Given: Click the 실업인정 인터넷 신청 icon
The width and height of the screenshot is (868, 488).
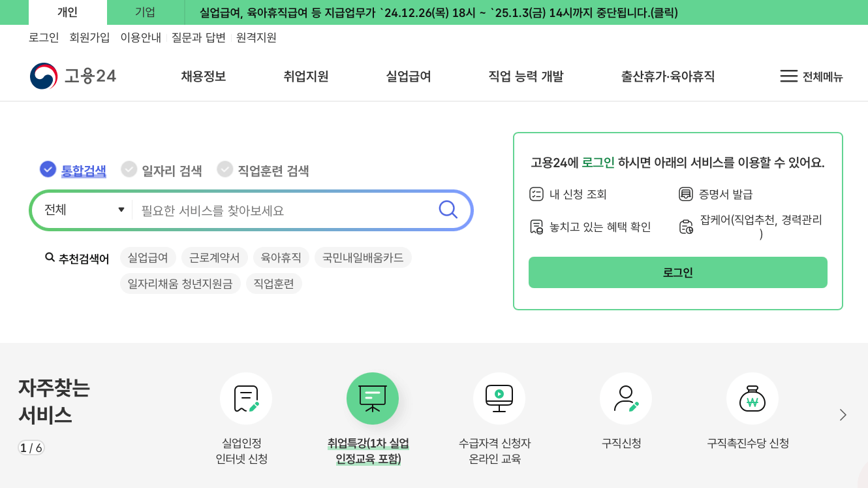Looking at the screenshot, I should [246, 399].
